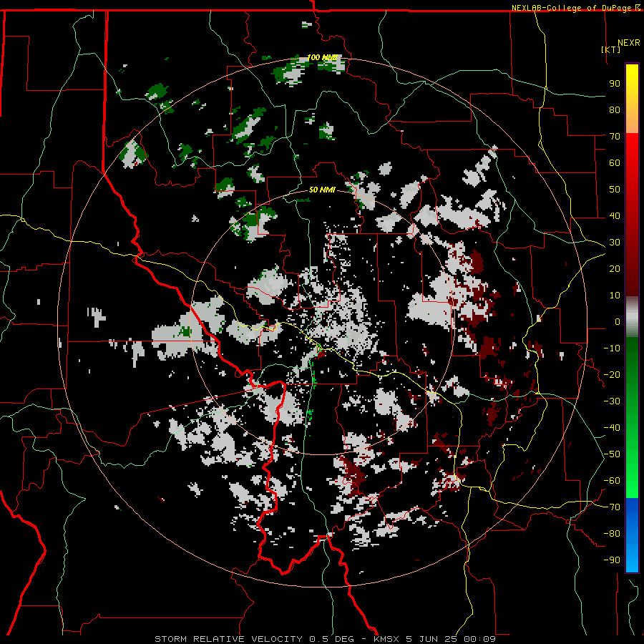Click the 60 value on the velocity scale

(615, 162)
